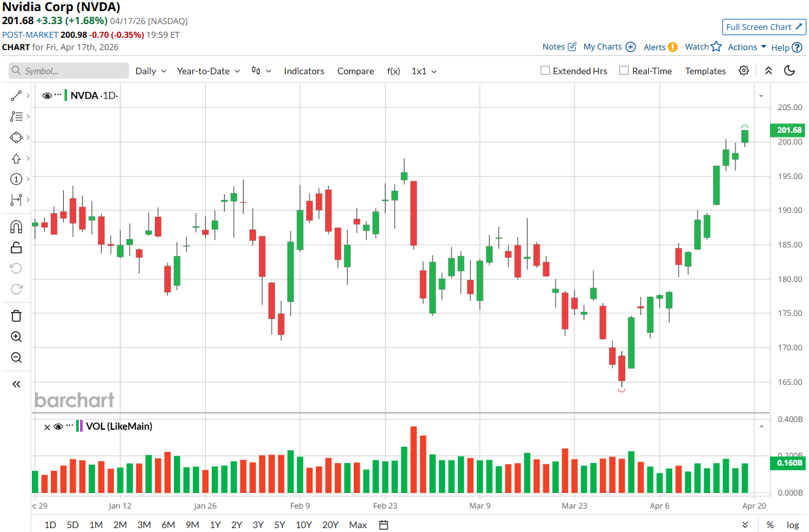Click the double chevron up icon
Screen dimensions: 809x532
[x=769, y=71]
